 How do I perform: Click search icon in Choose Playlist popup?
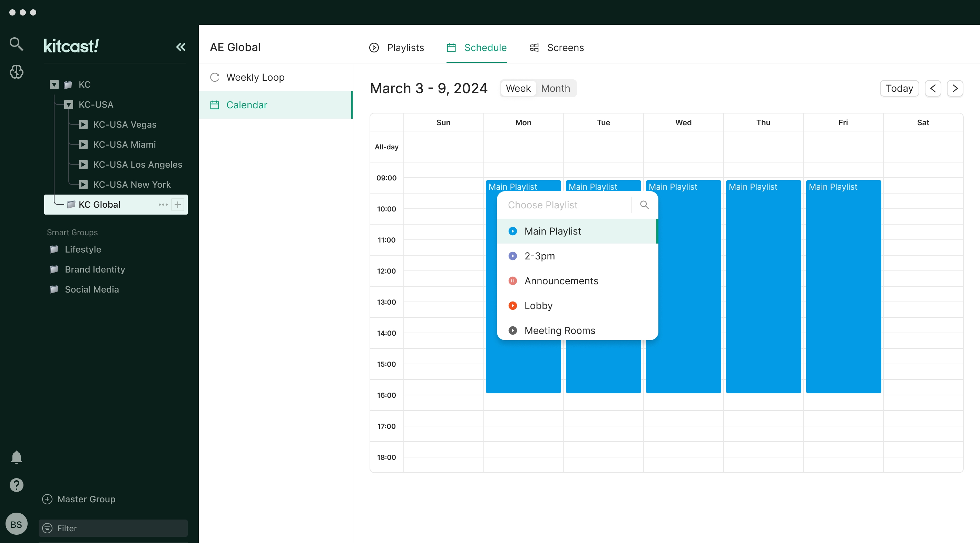point(644,205)
